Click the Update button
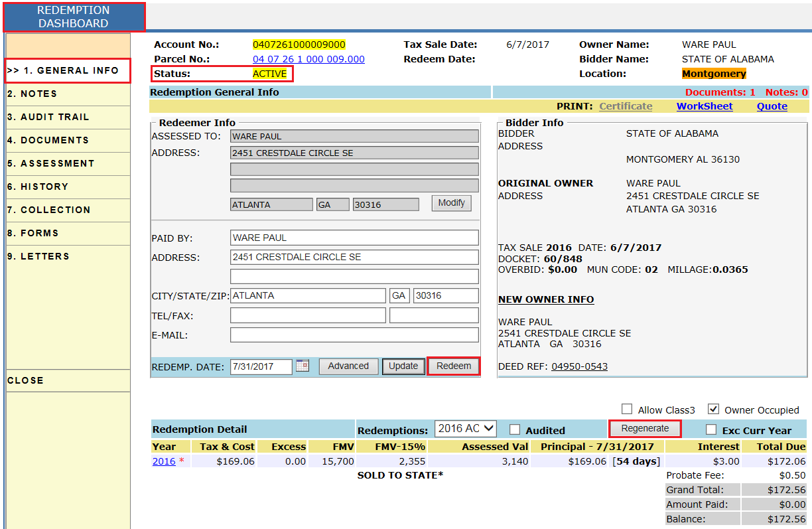Screen dimensions: 812x529 [403, 366]
